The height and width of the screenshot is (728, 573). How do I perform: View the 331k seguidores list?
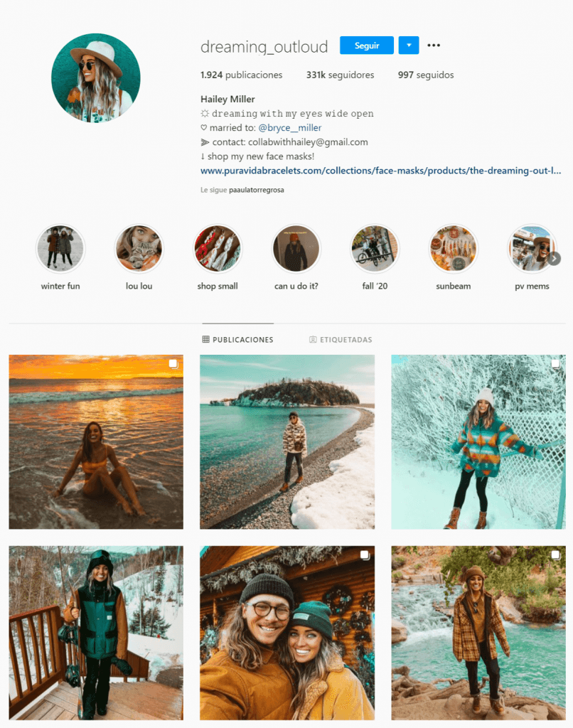340,75
